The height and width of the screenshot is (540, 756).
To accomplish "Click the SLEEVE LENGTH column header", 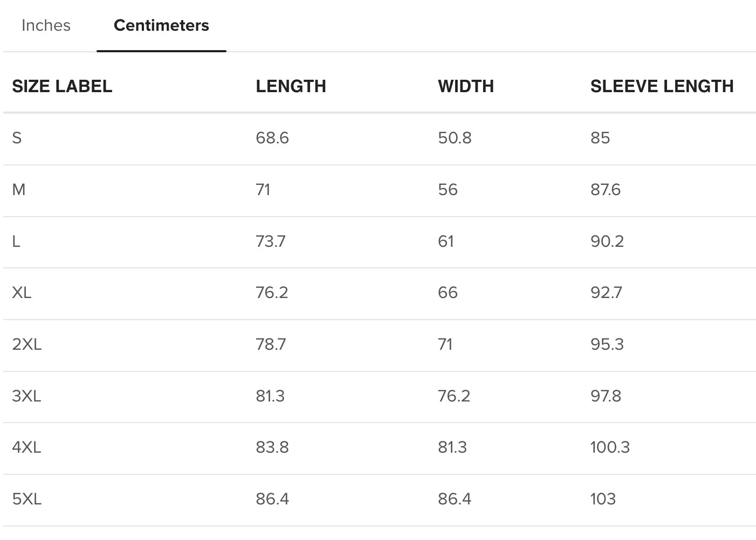I will tap(662, 86).
